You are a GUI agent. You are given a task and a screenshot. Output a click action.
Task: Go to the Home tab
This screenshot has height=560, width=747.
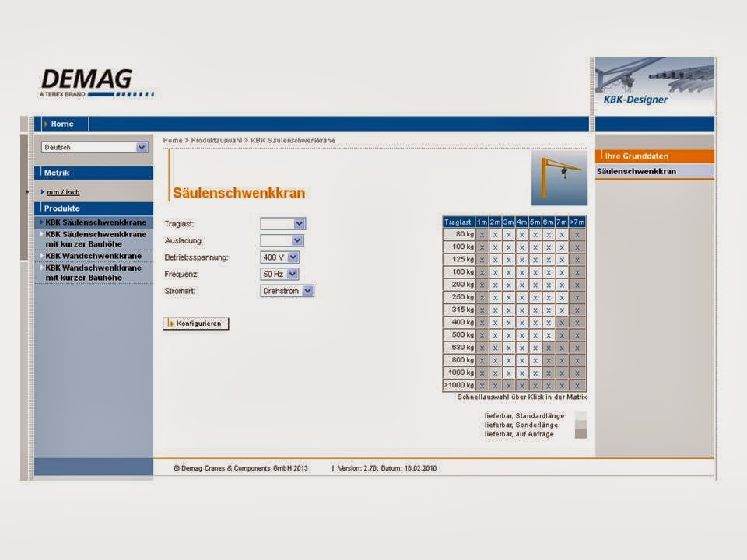(x=62, y=124)
